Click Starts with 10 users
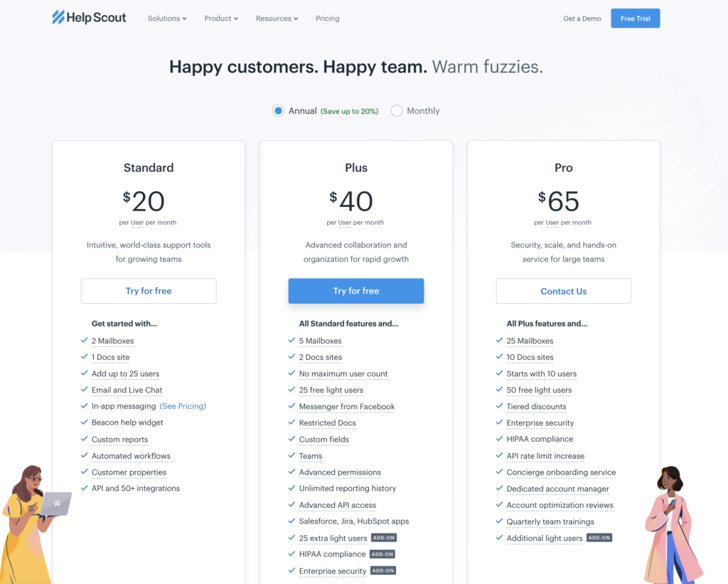Image resolution: width=728 pixels, height=584 pixels. point(541,373)
